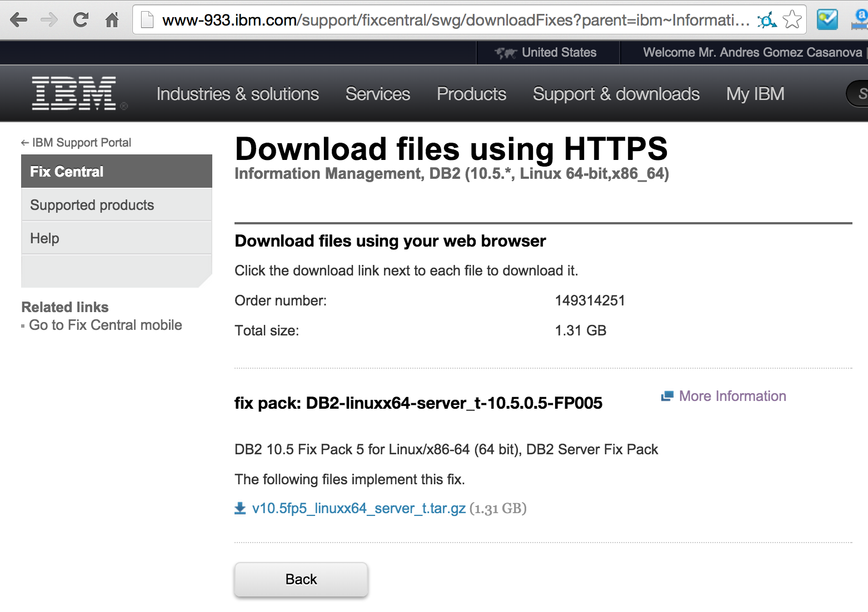Open the checkmark extension icon

[x=827, y=20]
